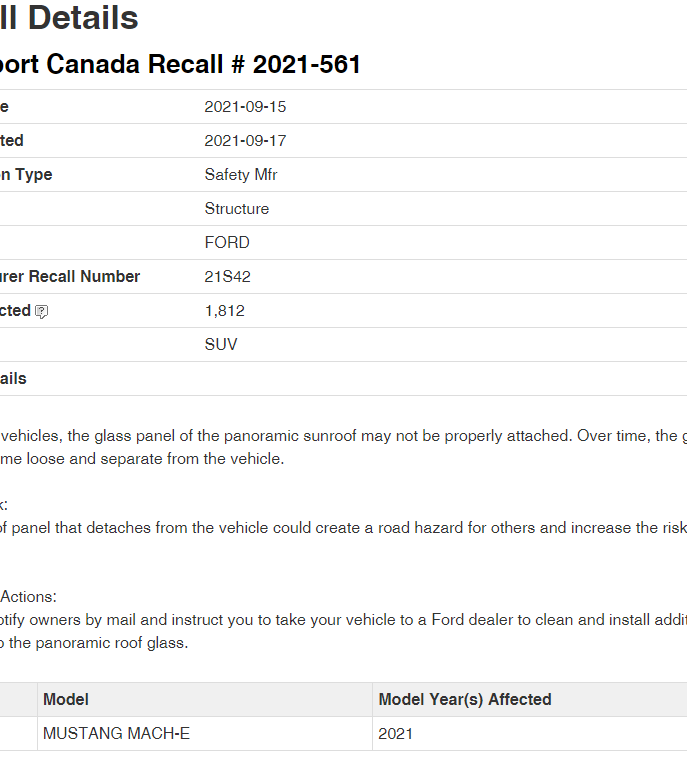Click the 'Actions:' section label
Viewport: 687px width, 758px height.
pos(28,597)
